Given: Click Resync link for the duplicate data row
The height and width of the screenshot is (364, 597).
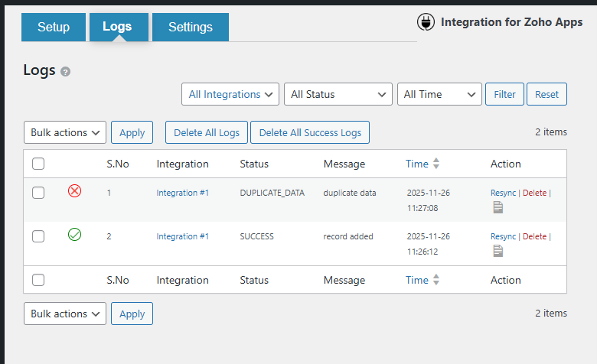Looking at the screenshot, I should point(503,193).
